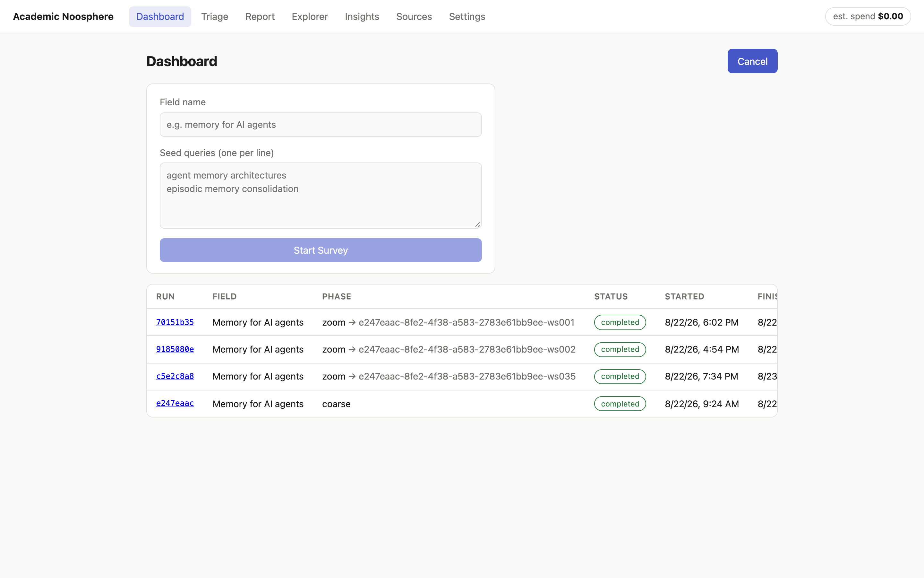This screenshot has height=578, width=924.
Task: Click the Seed queries label
Action: (217, 153)
